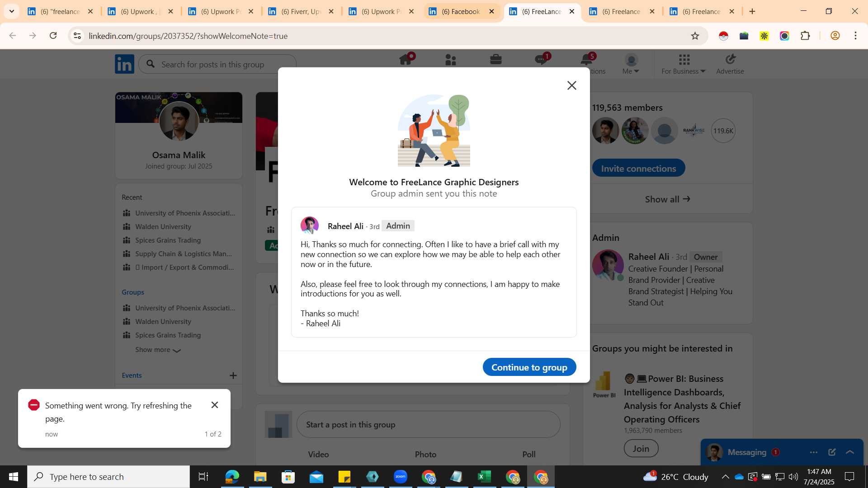Reload the page

(x=53, y=36)
